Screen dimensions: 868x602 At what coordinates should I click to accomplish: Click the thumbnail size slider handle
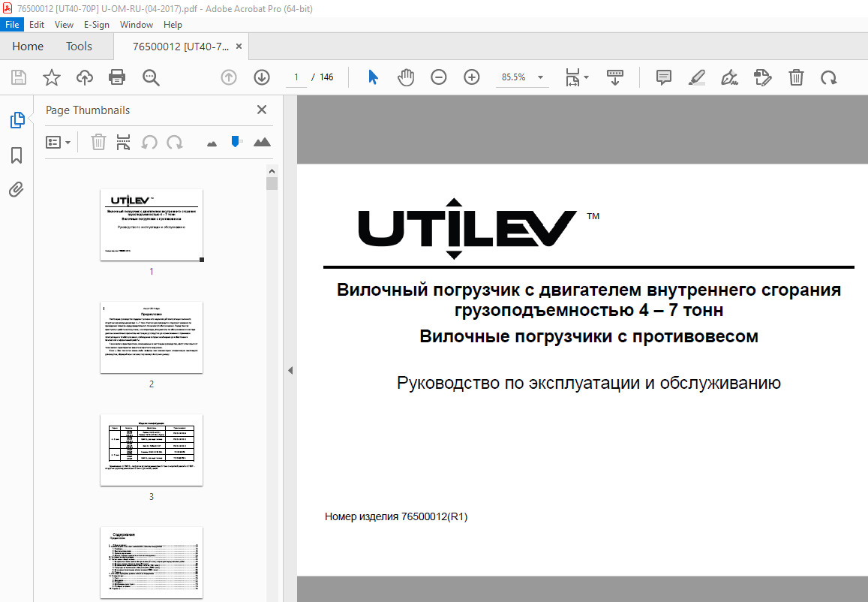[236, 142]
